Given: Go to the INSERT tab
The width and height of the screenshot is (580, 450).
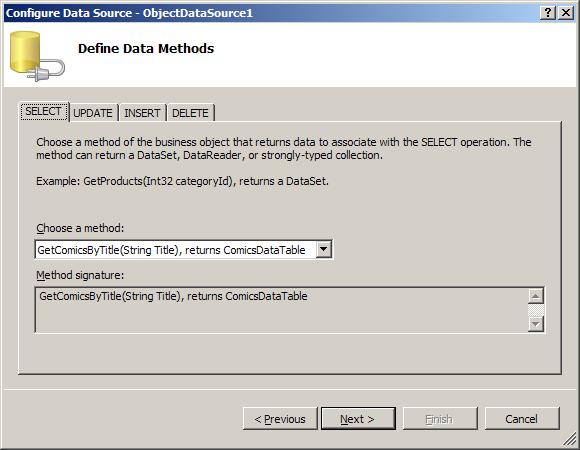Looking at the screenshot, I should [x=142, y=113].
